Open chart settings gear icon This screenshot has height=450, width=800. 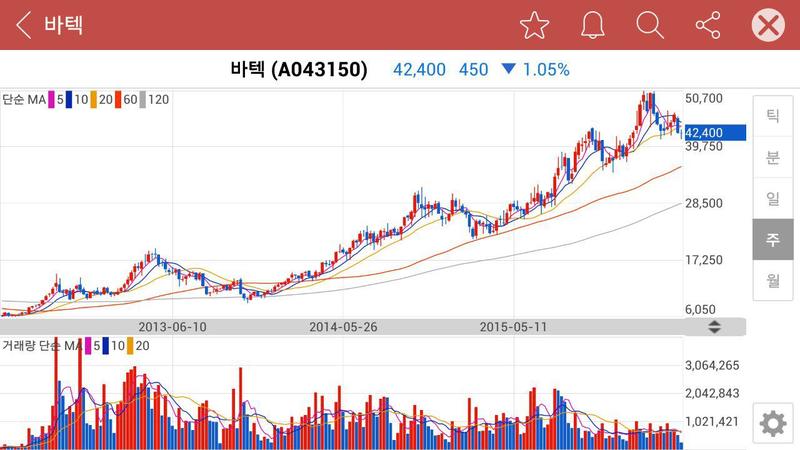tap(773, 423)
